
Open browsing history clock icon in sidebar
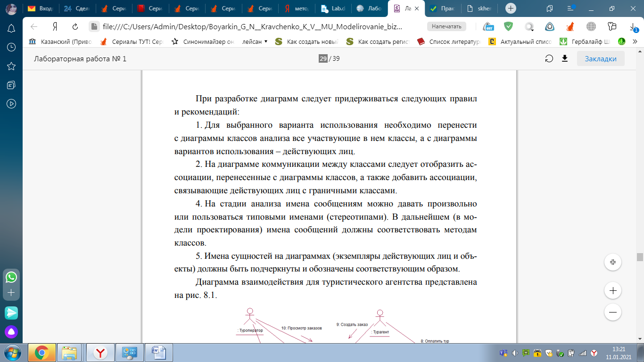[x=11, y=47]
